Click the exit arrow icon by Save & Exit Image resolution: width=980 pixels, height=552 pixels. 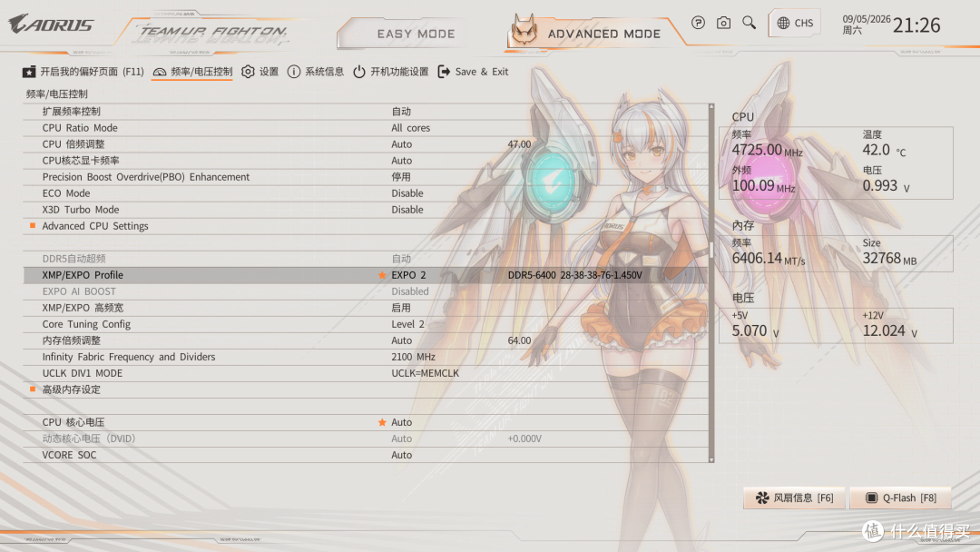pos(444,72)
